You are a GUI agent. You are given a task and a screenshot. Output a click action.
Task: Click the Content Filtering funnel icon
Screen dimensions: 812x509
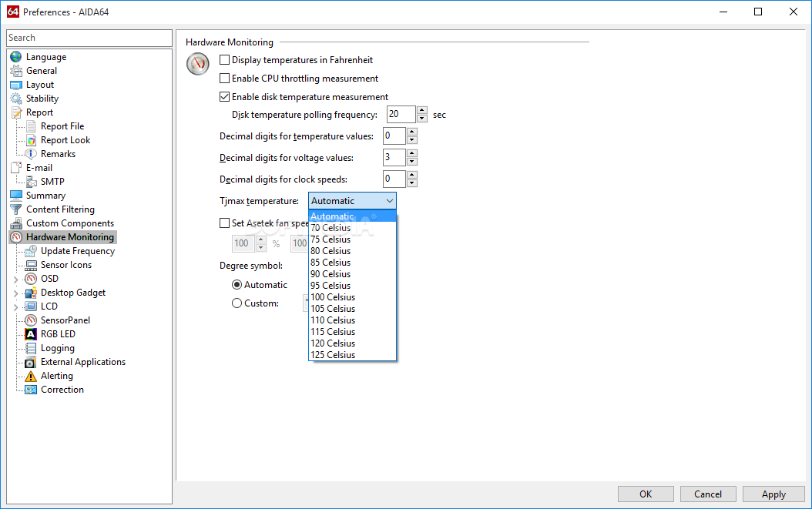point(16,209)
